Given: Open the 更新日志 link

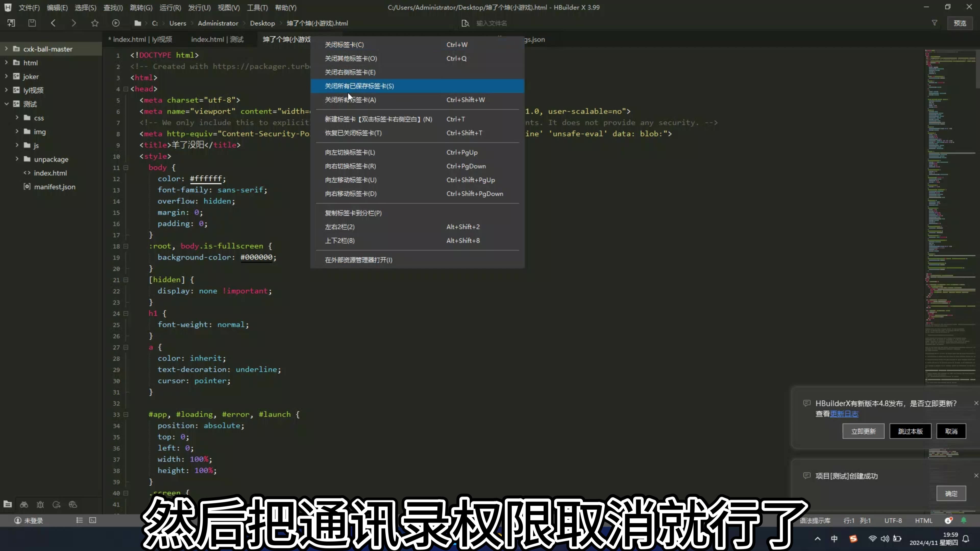Looking at the screenshot, I should tap(844, 414).
